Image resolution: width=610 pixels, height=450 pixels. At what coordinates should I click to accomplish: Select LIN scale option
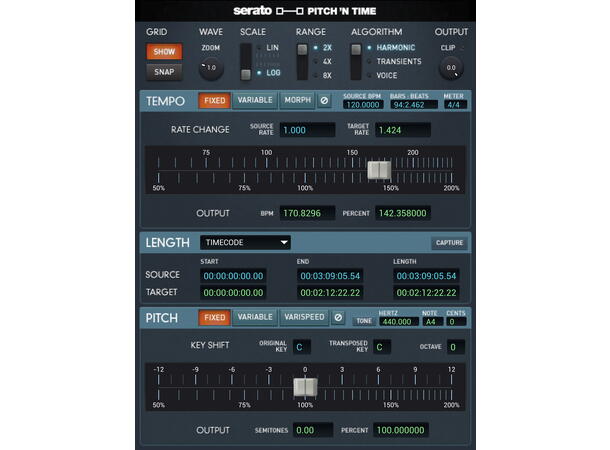coord(272,48)
